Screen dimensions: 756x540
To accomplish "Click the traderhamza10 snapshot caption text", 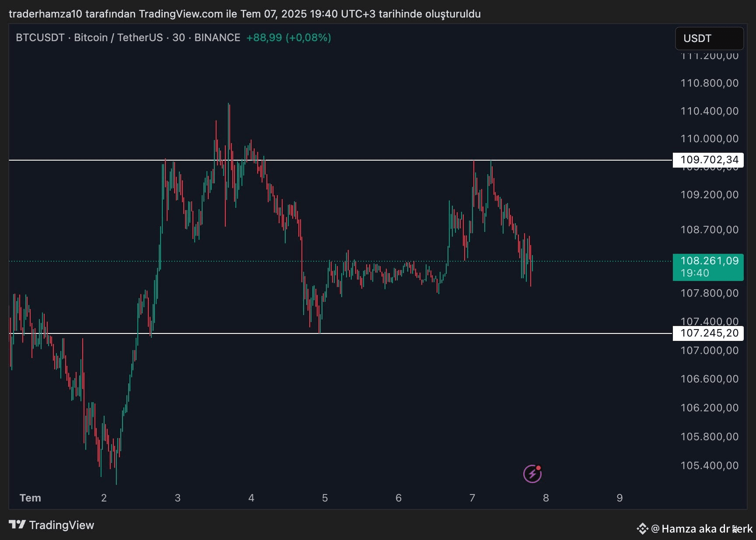I will (245, 14).
